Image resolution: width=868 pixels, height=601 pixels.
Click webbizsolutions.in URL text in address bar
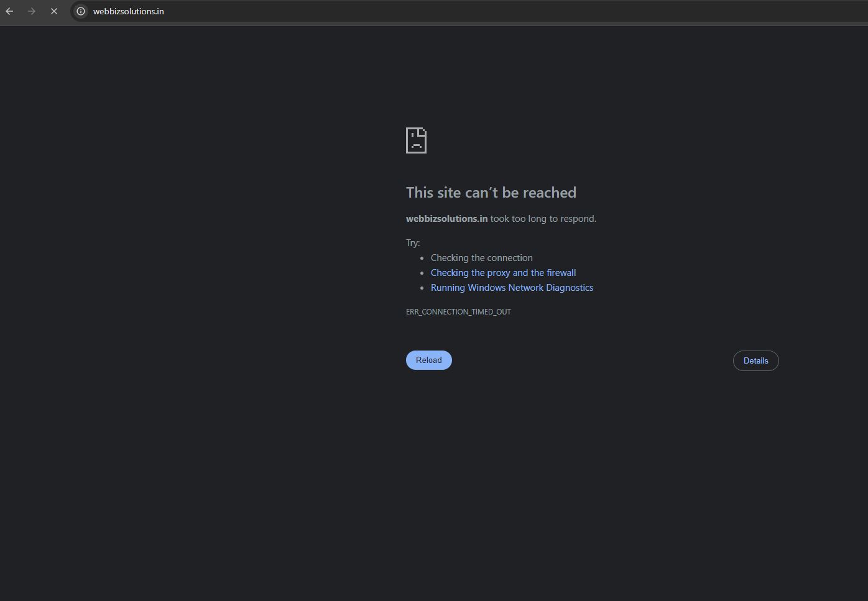[129, 11]
